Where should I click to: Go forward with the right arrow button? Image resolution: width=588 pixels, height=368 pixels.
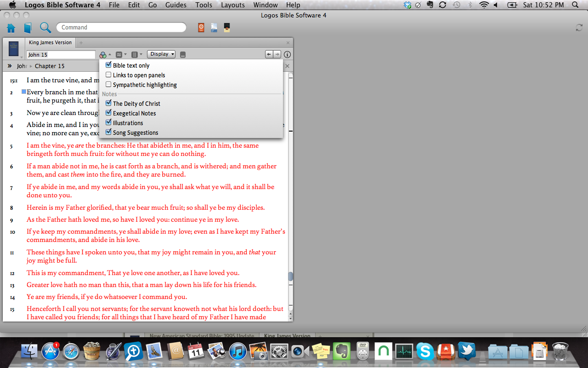(277, 54)
